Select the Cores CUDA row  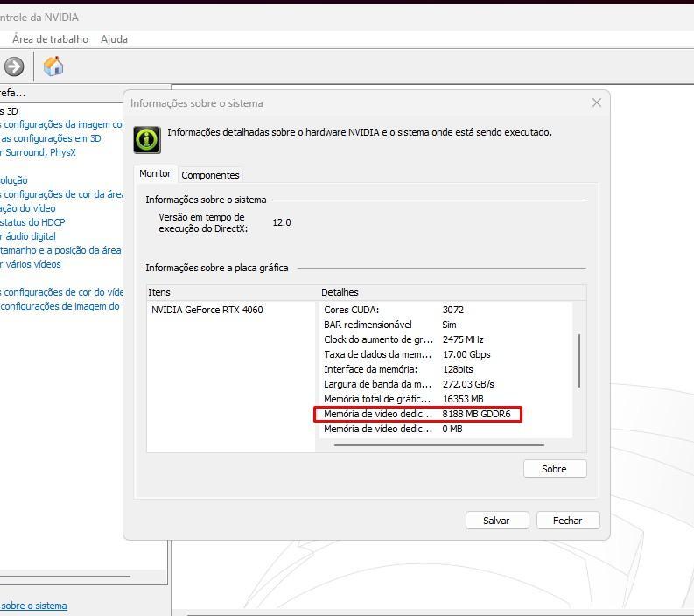click(445, 310)
